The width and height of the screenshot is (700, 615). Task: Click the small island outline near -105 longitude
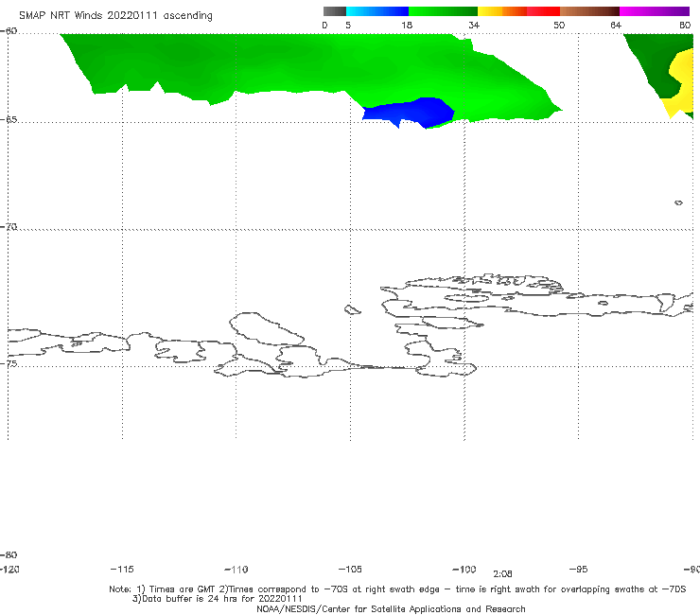tap(352, 309)
